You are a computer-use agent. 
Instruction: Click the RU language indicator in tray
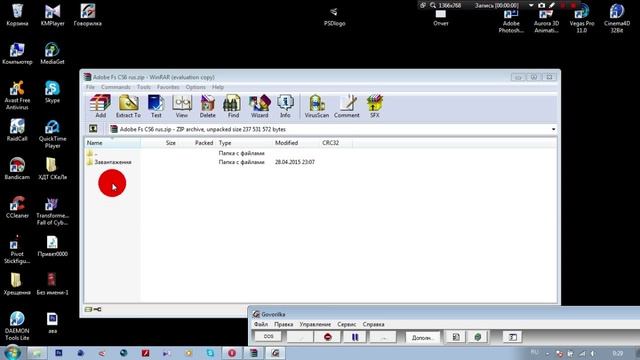tap(535, 353)
